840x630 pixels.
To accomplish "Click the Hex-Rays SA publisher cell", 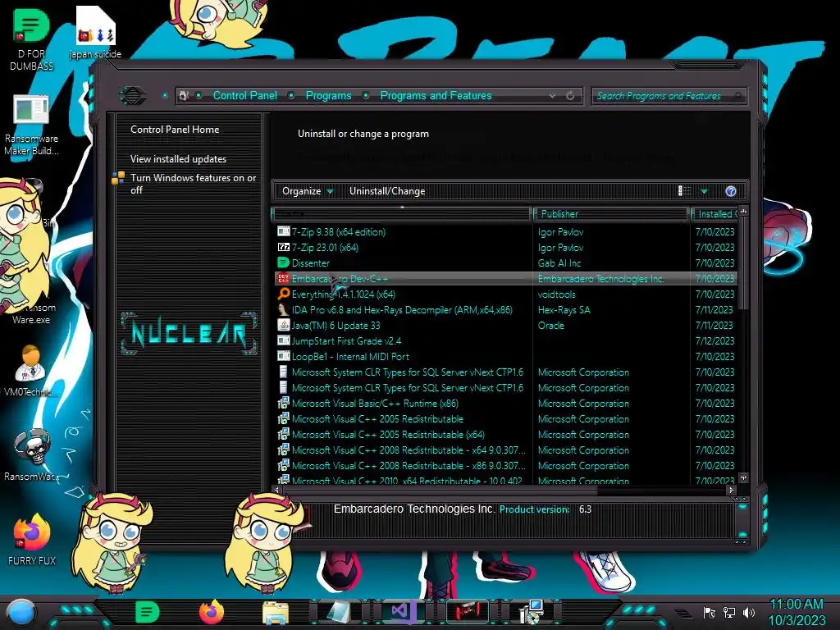I will pyautogui.click(x=564, y=309).
